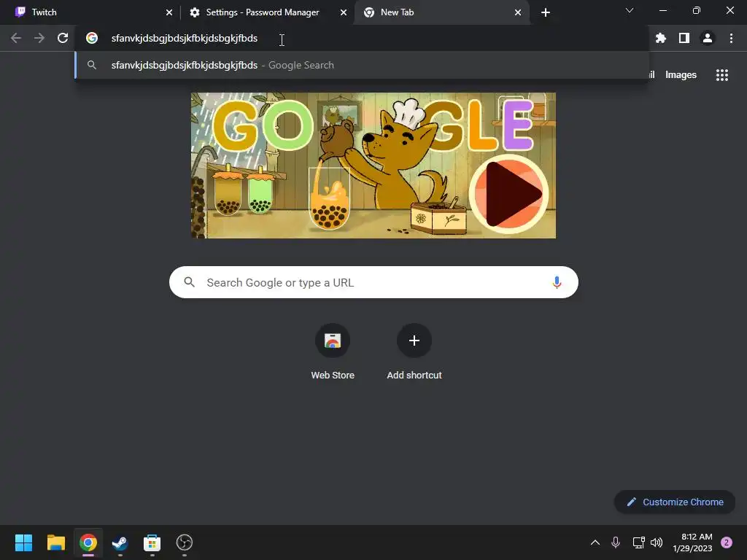Close the Settings - Password Manager tab

343,12
